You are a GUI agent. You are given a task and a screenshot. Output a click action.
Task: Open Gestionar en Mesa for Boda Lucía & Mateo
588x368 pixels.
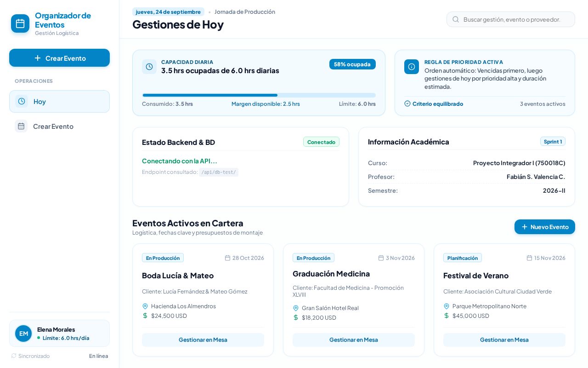coord(203,339)
